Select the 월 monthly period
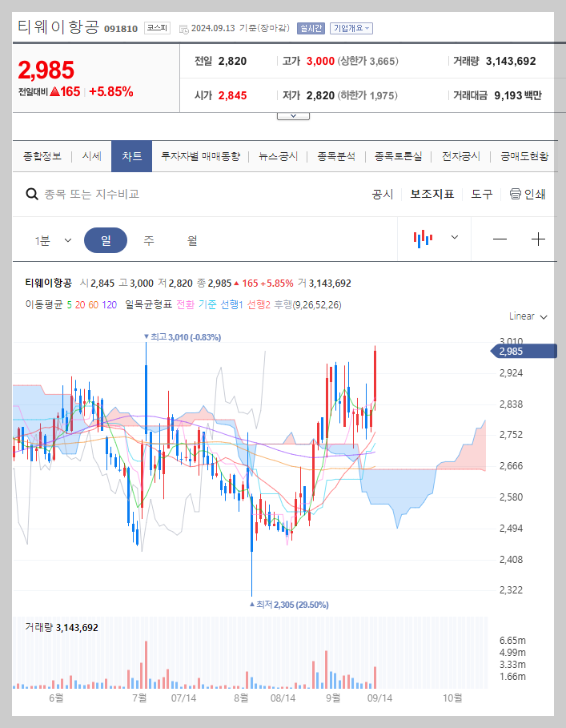Image resolution: width=566 pixels, height=728 pixels. point(192,240)
